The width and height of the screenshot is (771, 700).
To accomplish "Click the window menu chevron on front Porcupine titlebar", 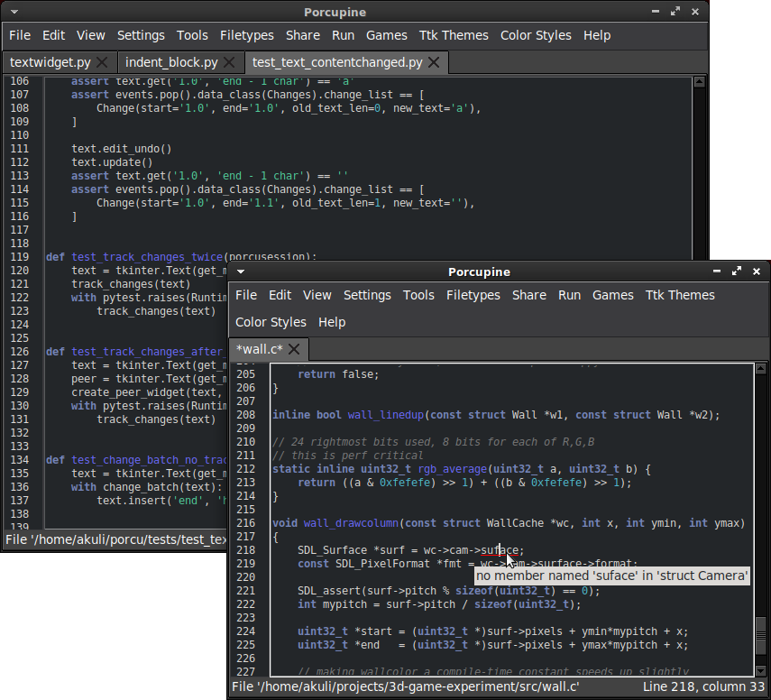I will pyautogui.click(x=239, y=272).
